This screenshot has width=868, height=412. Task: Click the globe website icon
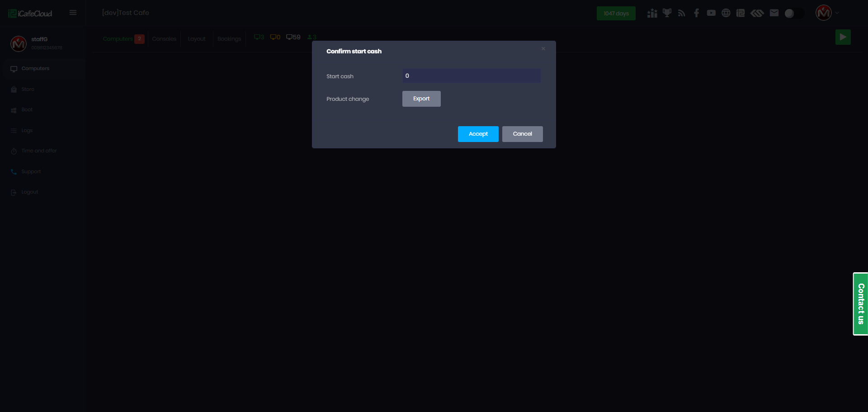click(726, 13)
